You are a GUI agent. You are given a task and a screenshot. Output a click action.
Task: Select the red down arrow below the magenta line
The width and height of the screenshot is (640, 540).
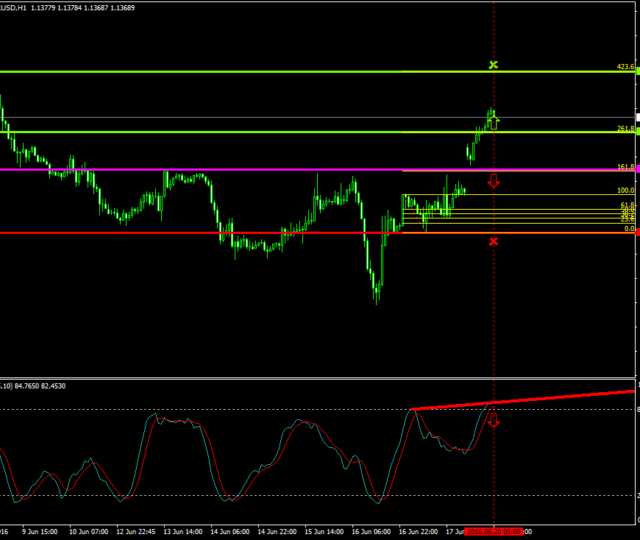(x=493, y=181)
